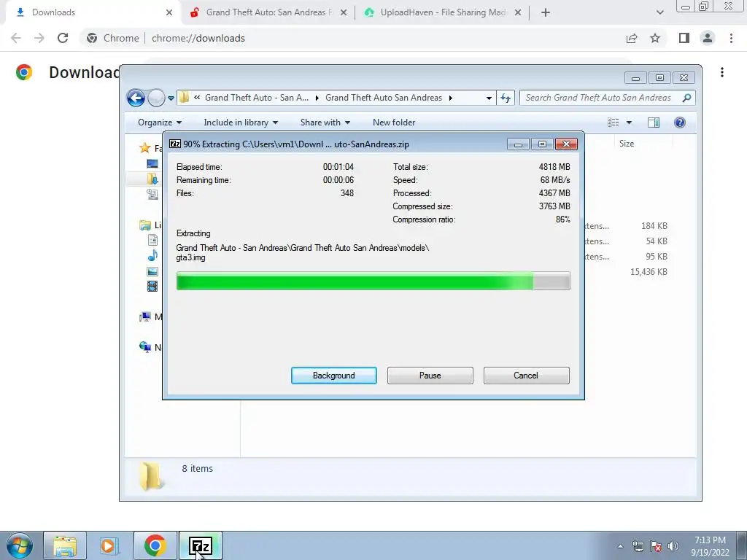Change view icon in Explorer toolbar
The height and width of the screenshot is (560, 747).
[613, 122]
